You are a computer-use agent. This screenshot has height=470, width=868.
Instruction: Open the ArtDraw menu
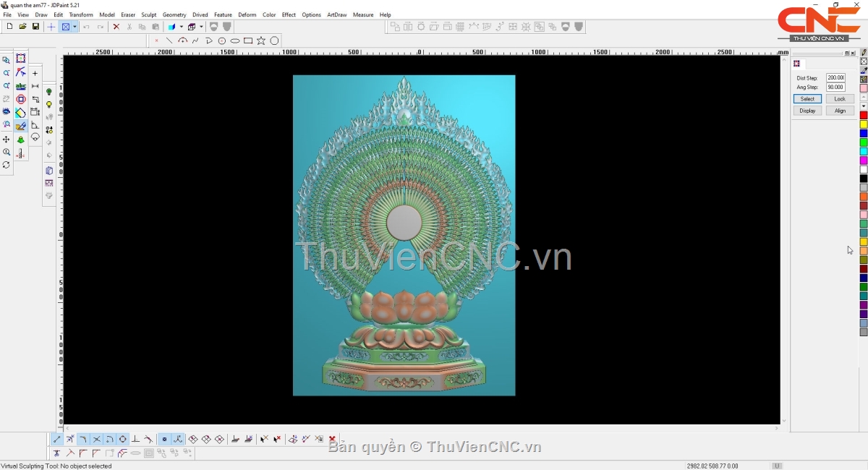click(x=336, y=14)
